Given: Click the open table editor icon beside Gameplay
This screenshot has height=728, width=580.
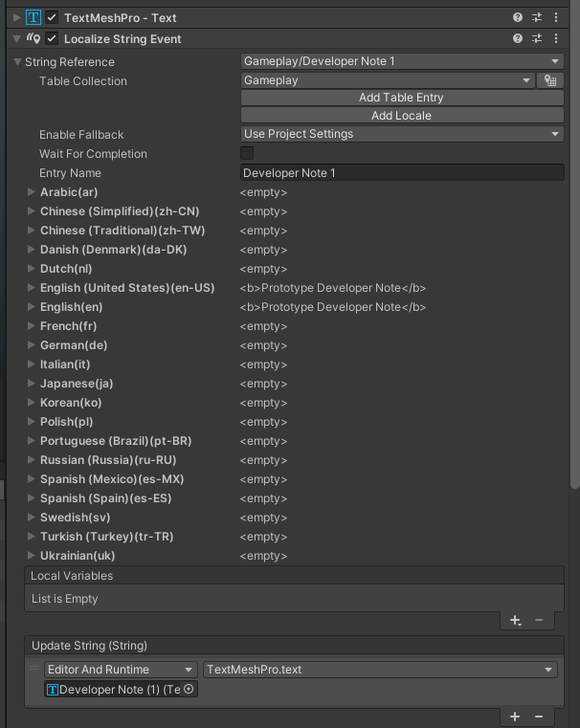Looking at the screenshot, I should pyautogui.click(x=550, y=81).
